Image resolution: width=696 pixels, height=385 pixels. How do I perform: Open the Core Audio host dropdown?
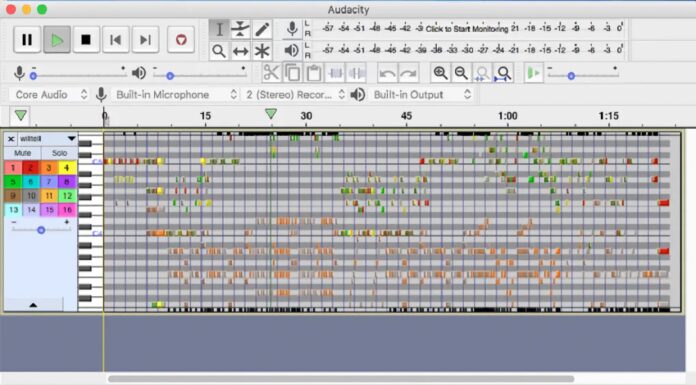click(x=50, y=95)
